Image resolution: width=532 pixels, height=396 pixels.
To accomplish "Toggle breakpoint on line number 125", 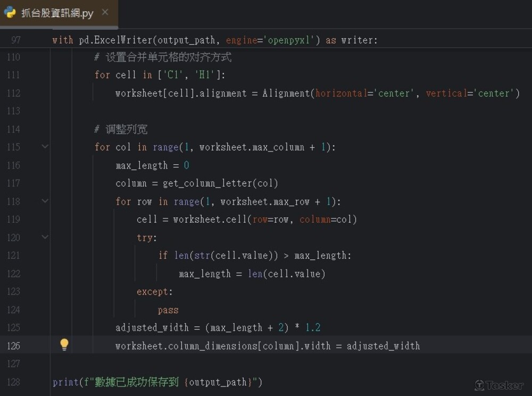I will pos(14,327).
